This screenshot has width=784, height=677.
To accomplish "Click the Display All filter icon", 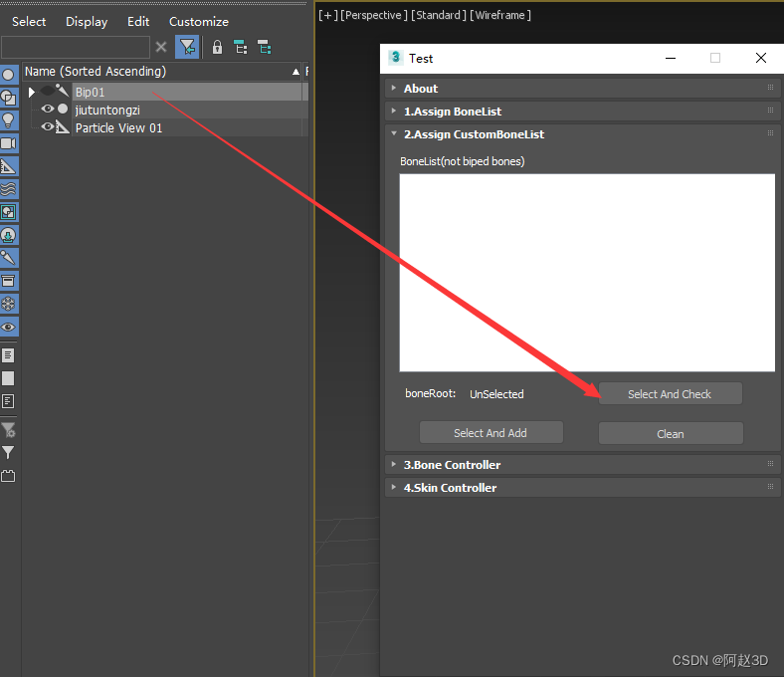I will [9, 355].
